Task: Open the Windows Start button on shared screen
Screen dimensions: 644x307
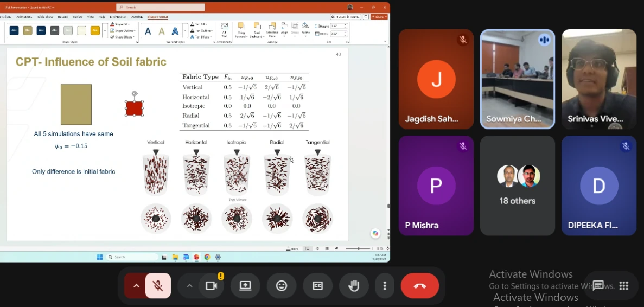Action: pos(100,257)
